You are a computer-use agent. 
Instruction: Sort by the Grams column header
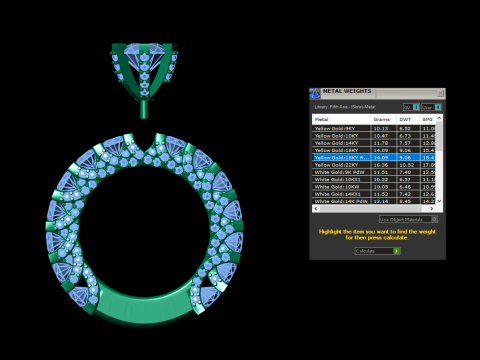383,119
